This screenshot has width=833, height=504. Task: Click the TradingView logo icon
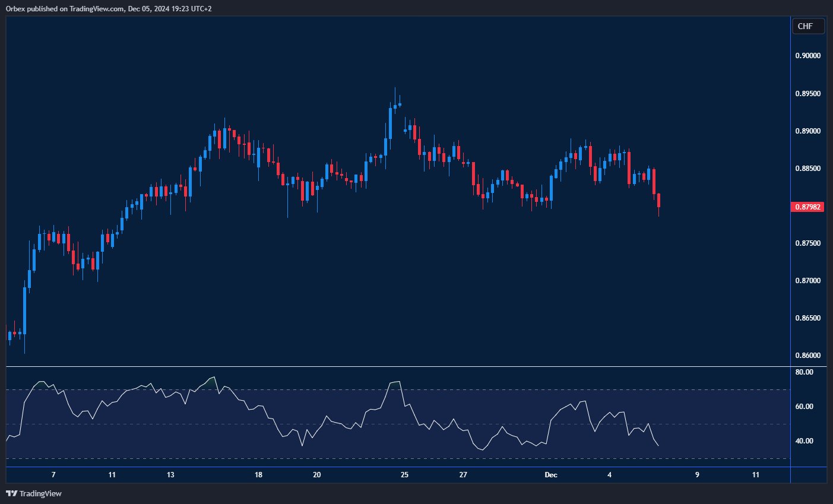tap(11, 493)
